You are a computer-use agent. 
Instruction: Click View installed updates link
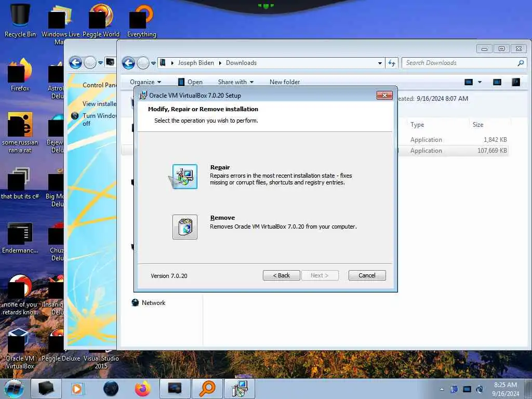[99, 104]
